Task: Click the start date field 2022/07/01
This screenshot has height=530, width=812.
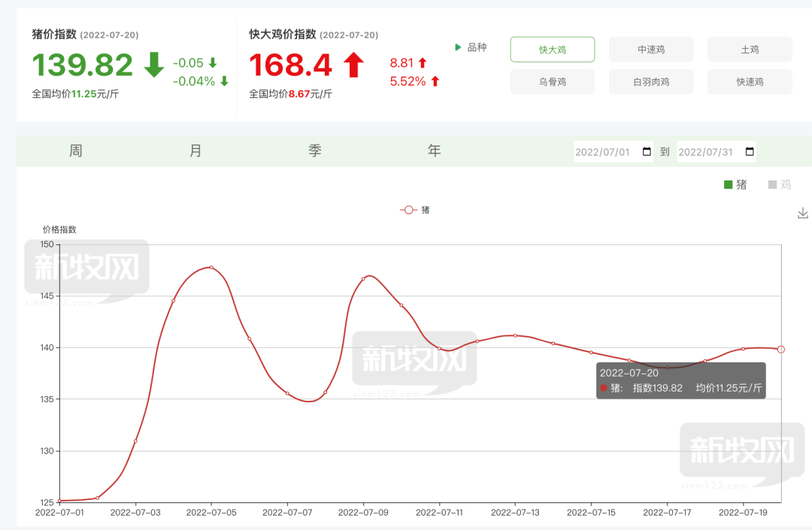Action: (614, 152)
